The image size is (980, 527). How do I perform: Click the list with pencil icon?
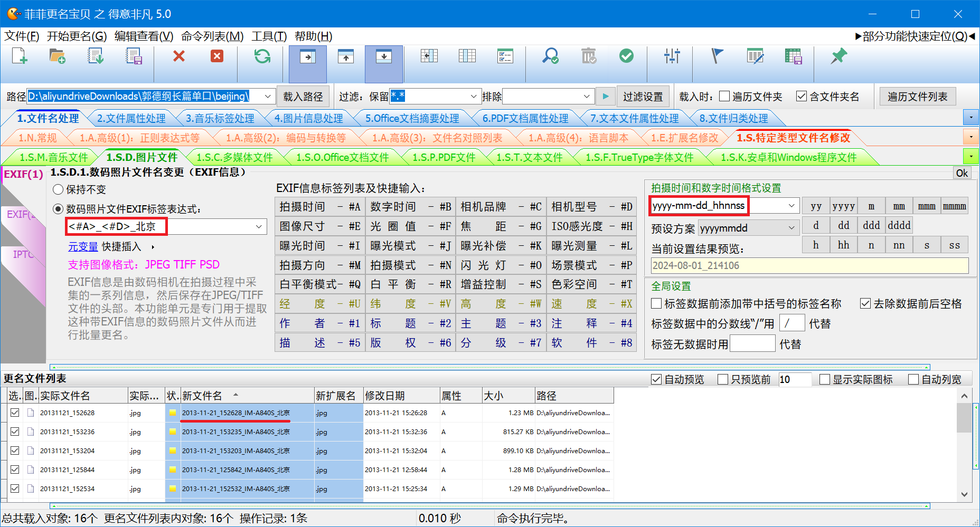(x=755, y=56)
